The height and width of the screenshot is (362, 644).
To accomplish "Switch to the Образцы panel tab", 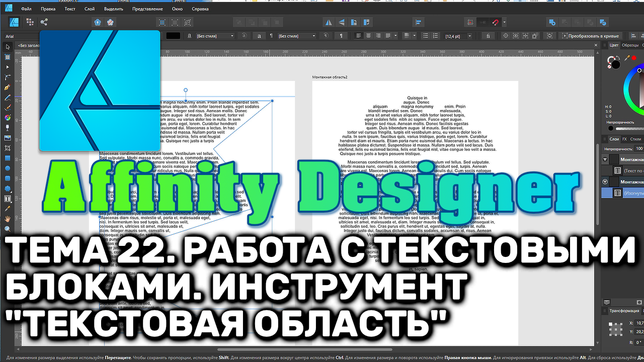I will coord(630,45).
